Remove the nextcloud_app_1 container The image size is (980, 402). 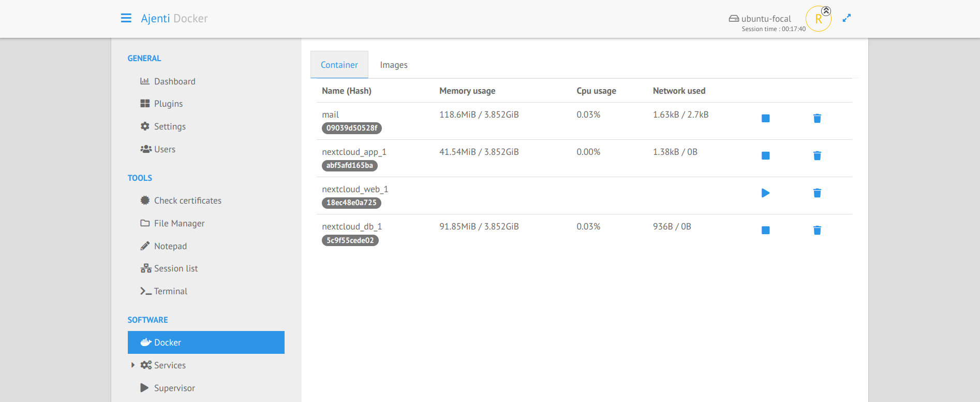817,156
